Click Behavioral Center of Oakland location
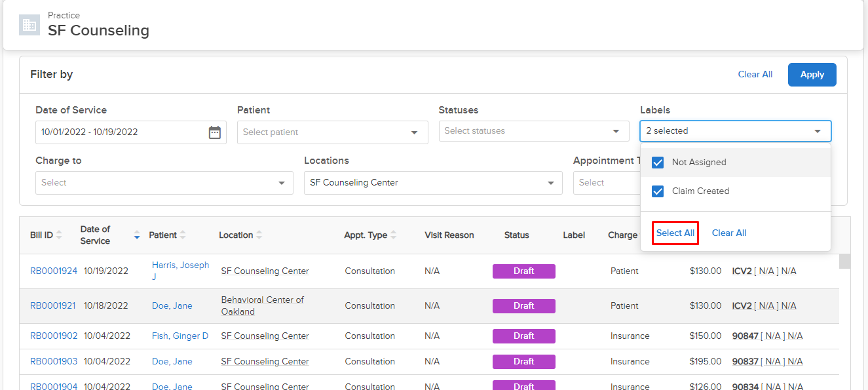This screenshot has width=868, height=390. 263,306
